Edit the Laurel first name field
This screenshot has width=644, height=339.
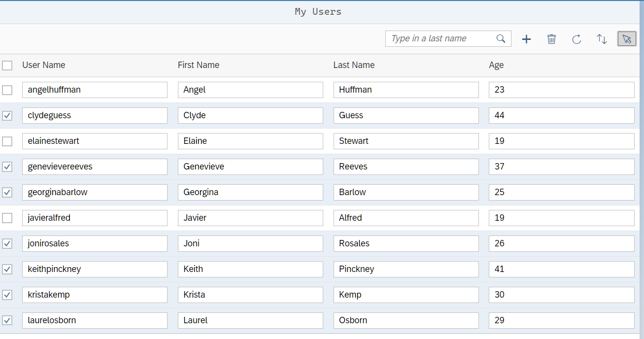pos(250,320)
